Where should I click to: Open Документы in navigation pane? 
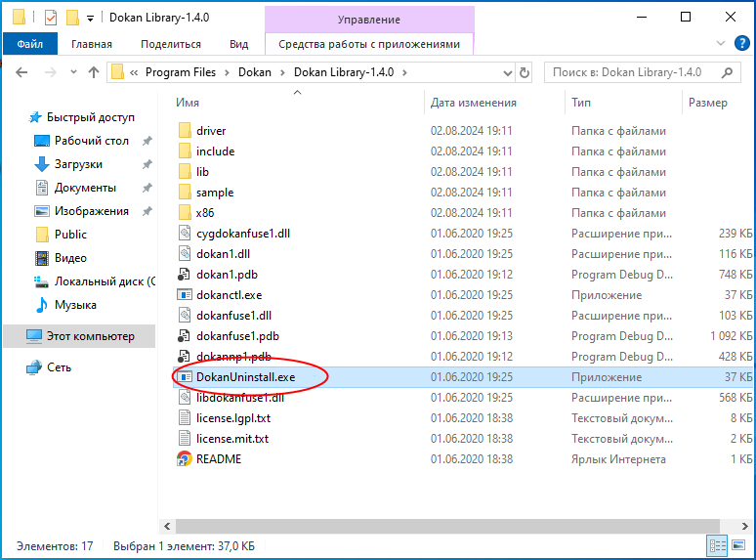tap(85, 188)
